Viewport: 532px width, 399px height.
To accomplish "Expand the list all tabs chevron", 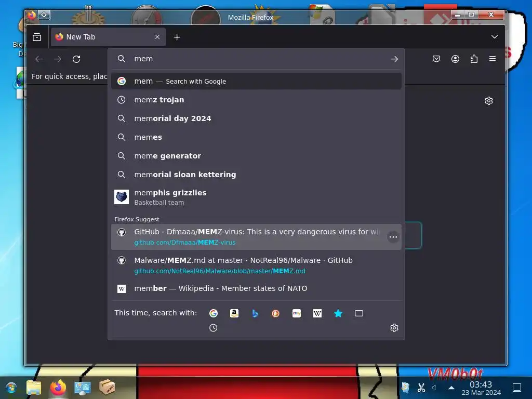I will [495, 37].
